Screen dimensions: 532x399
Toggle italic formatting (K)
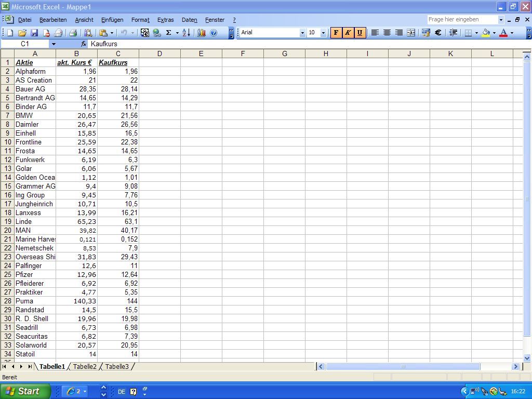coord(348,33)
